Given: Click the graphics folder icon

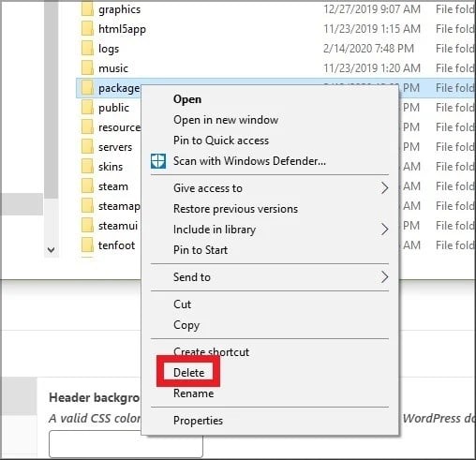Looking at the screenshot, I should tap(87, 9).
